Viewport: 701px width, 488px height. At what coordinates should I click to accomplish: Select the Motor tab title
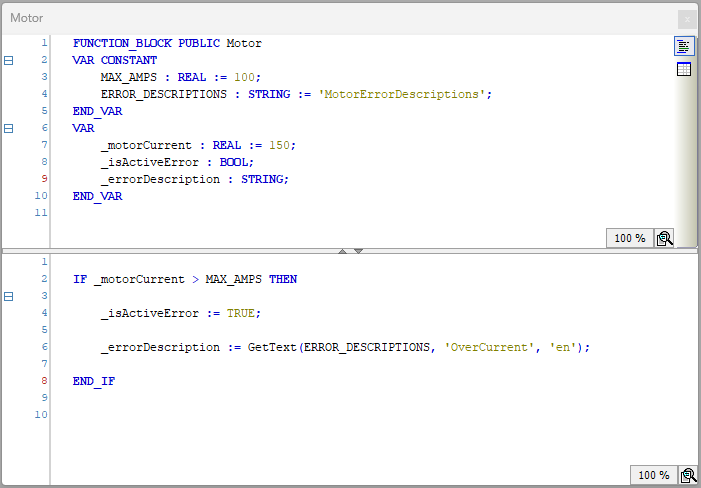pos(27,18)
